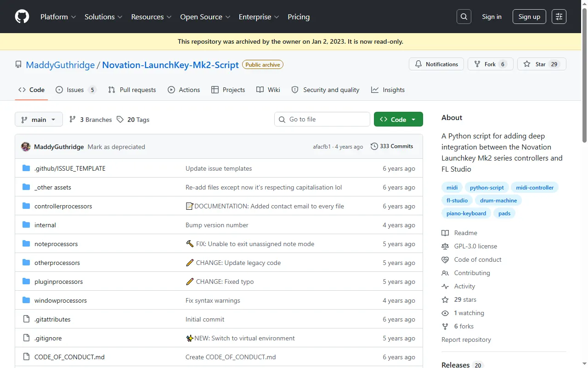Click the book icon beside Readme
The height and width of the screenshot is (368, 588).
point(445,233)
